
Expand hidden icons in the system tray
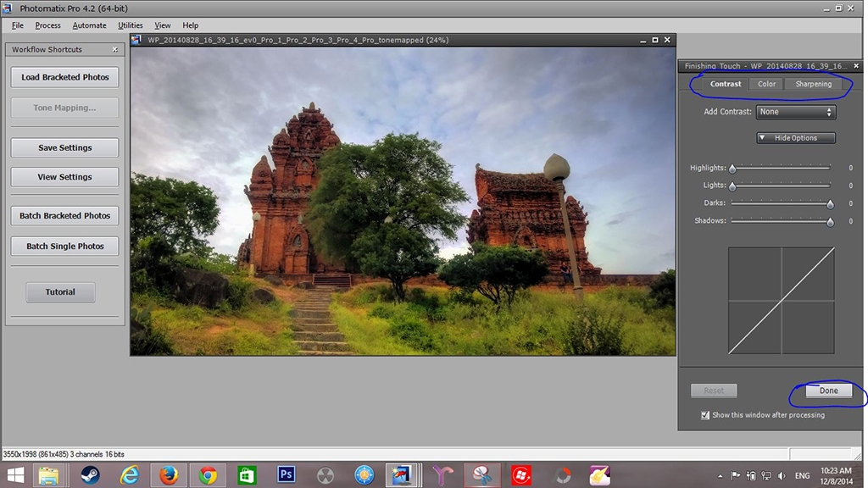(x=720, y=474)
